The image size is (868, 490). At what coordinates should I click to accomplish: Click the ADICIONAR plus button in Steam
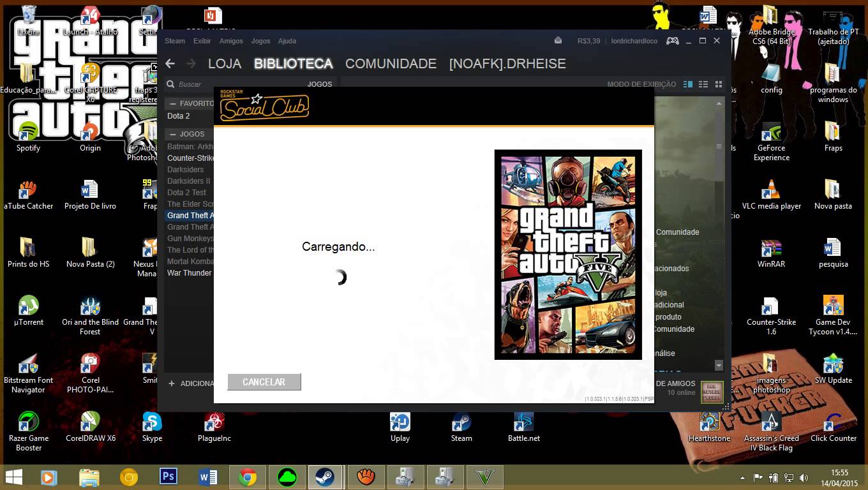(x=172, y=383)
